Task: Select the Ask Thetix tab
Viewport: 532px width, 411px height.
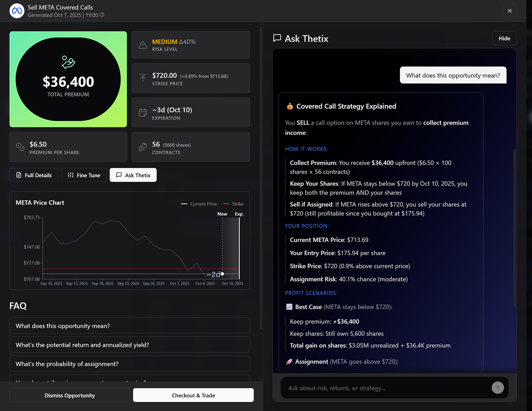Action: click(133, 175)
